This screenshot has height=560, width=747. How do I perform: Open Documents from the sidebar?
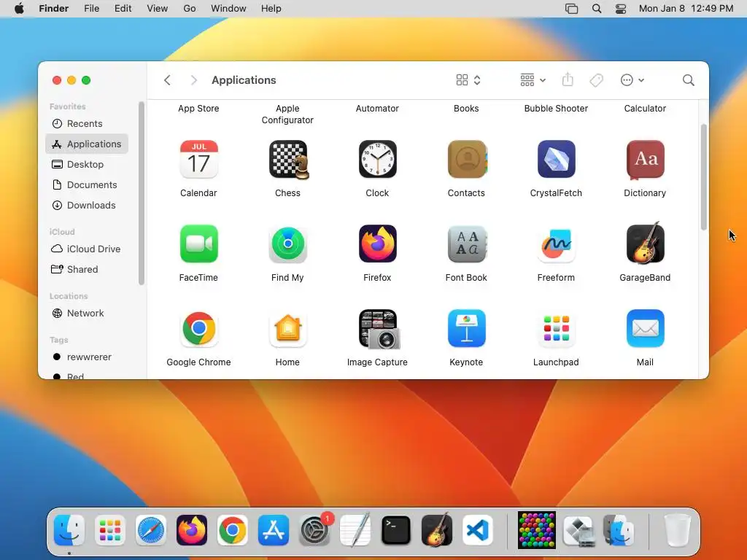tap(87, 184)
